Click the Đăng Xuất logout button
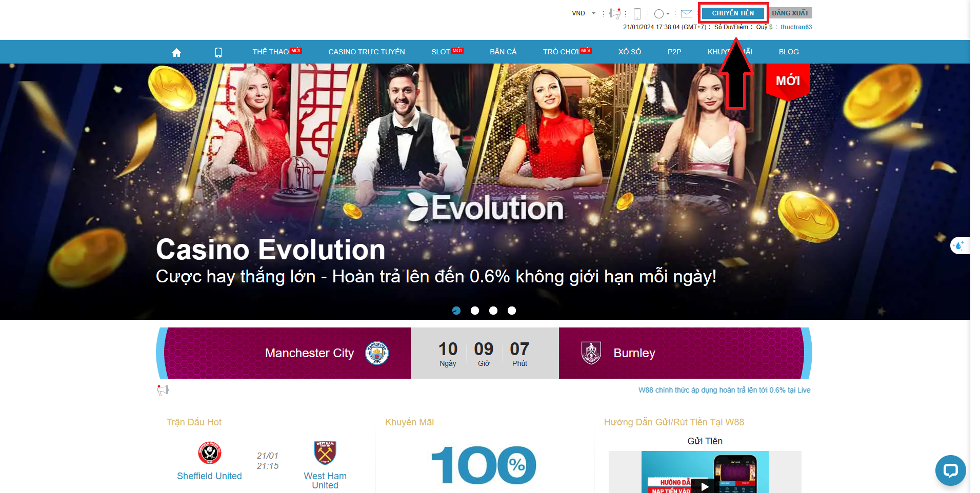 (x=790, y=13)
